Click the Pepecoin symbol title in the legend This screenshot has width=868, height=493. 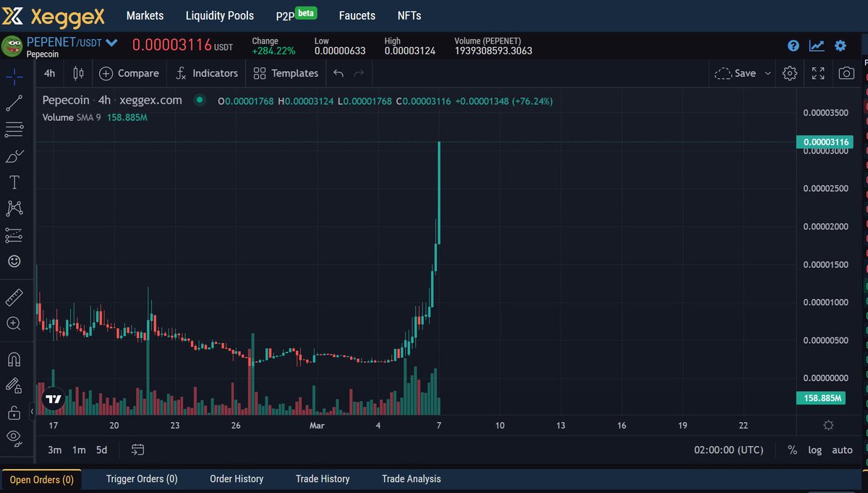[x=66, y=101]
